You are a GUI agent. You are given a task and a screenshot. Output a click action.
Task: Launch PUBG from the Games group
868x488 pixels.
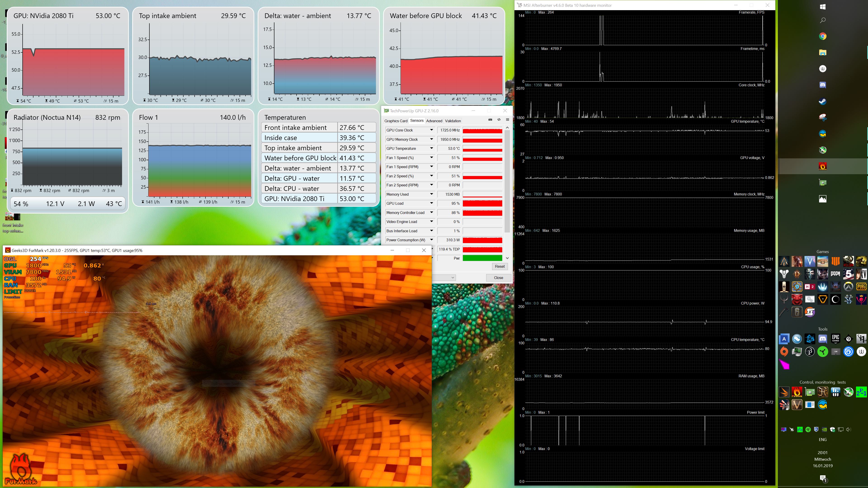861,286
